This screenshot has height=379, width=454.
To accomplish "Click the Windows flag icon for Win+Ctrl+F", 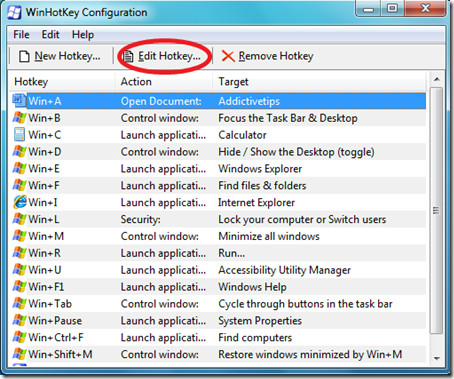I will point(19,337).
